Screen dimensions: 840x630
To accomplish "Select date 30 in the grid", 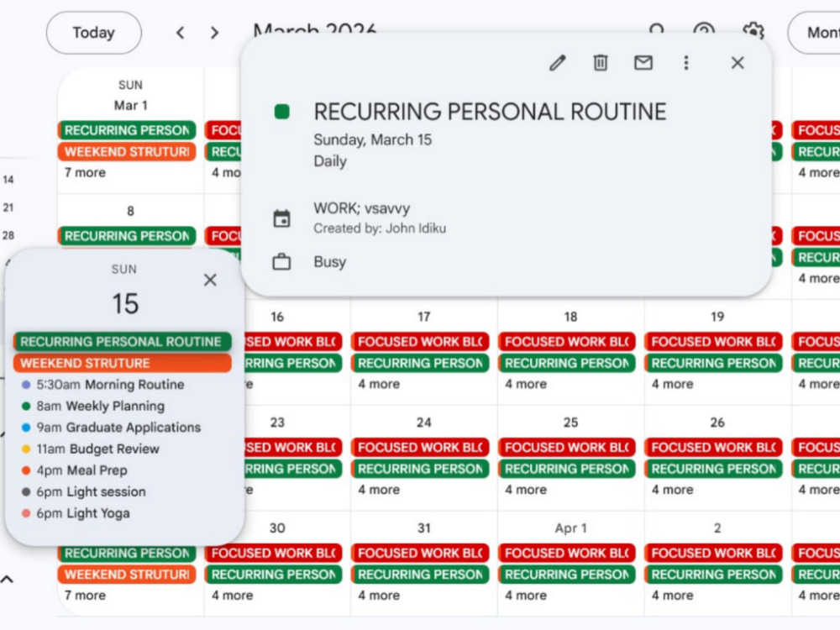I will pos(277,528).
